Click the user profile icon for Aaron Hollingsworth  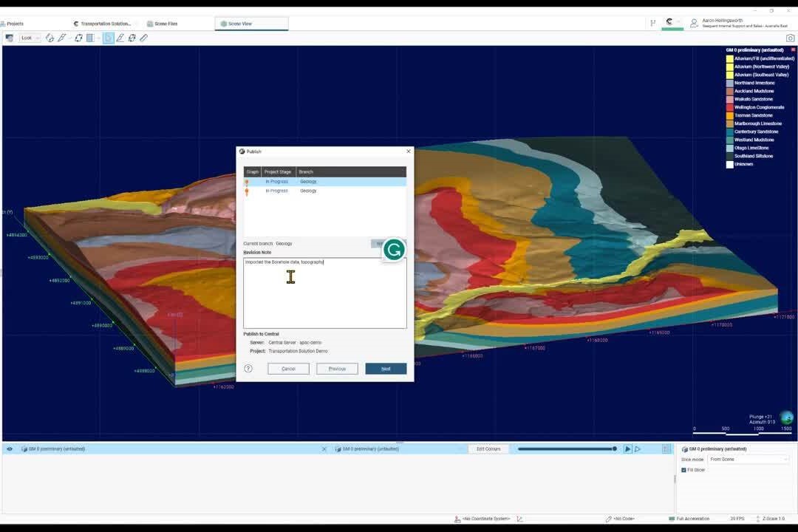694,23
